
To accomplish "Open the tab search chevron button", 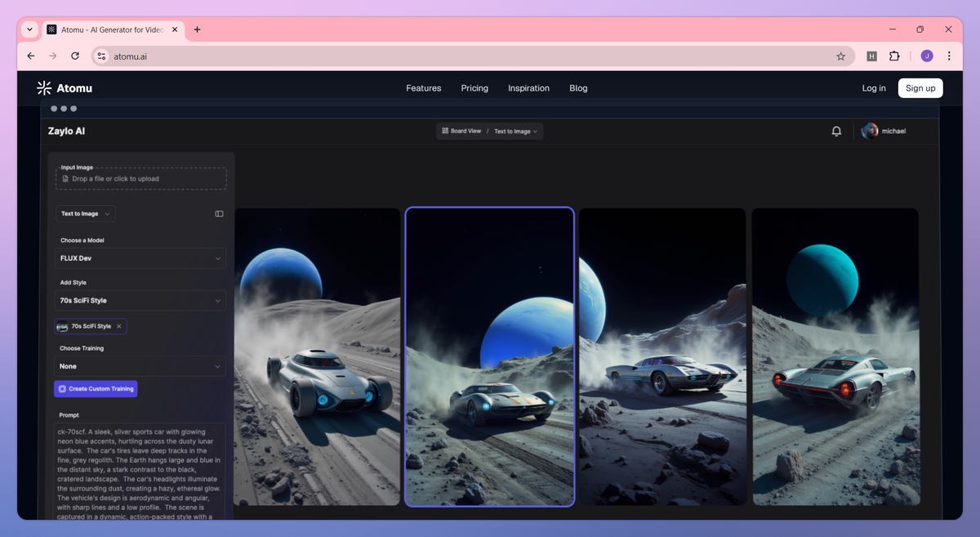I will 30,29.
